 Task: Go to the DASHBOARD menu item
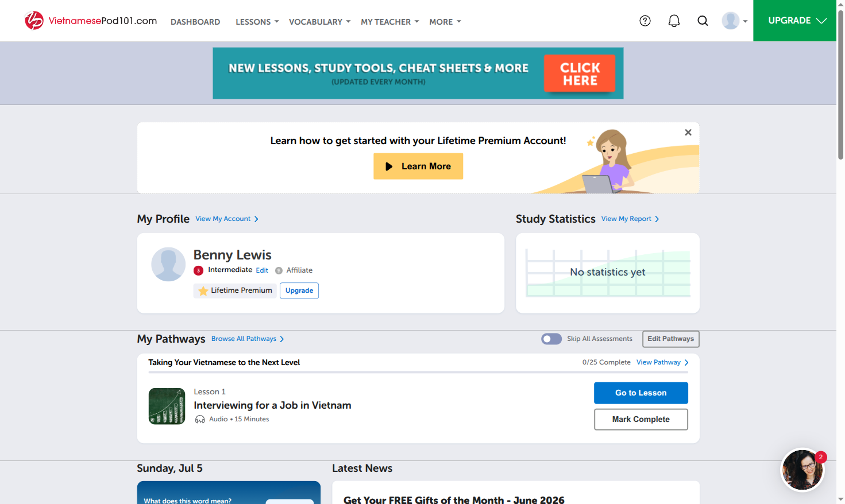(x=195, y=22)
